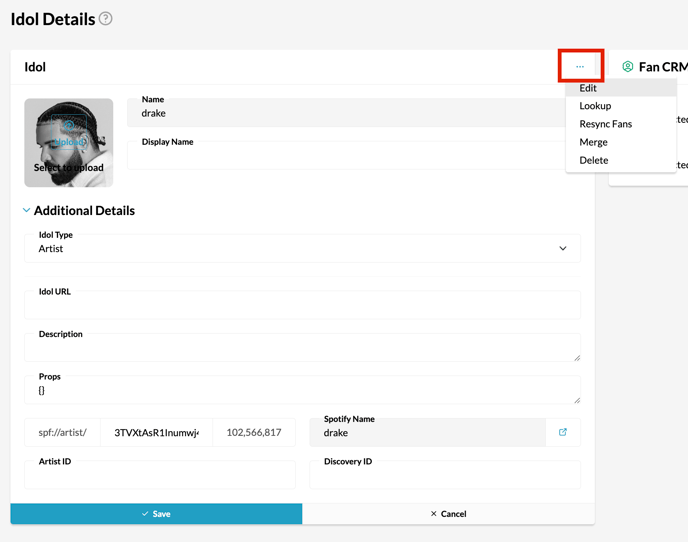Choose Lookup in the options menu
Viewport: 688px width, 542px height.
tap(595, 106)
